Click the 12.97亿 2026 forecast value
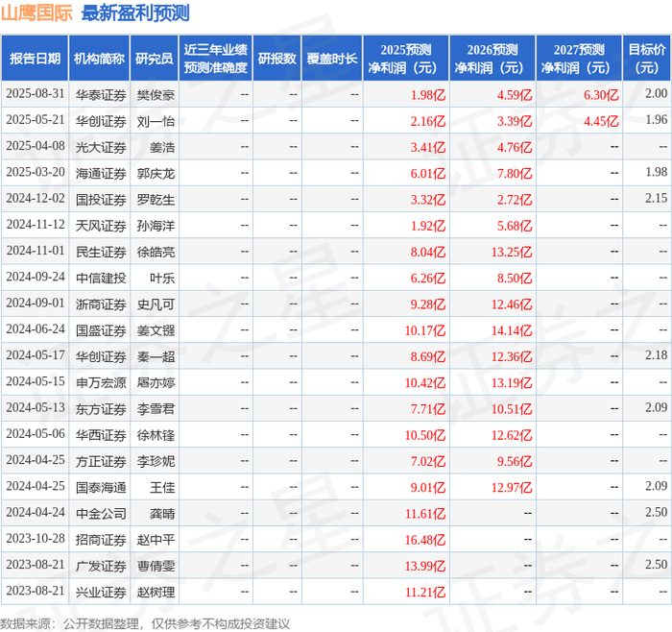 point(512,487)
